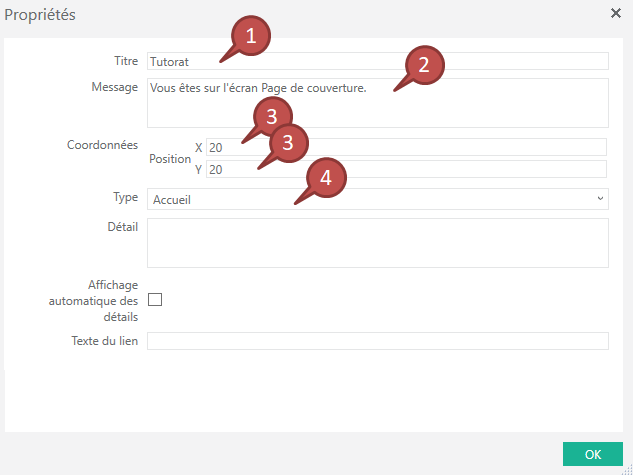
Task: Click the chevron arrow of the Type combo box
Action: tap(600, 199)
